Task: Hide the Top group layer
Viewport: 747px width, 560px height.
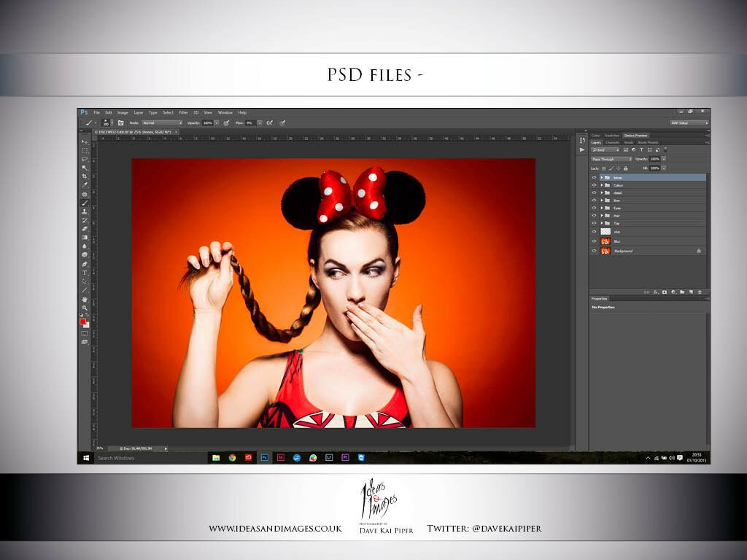Action: coord(594,223)
